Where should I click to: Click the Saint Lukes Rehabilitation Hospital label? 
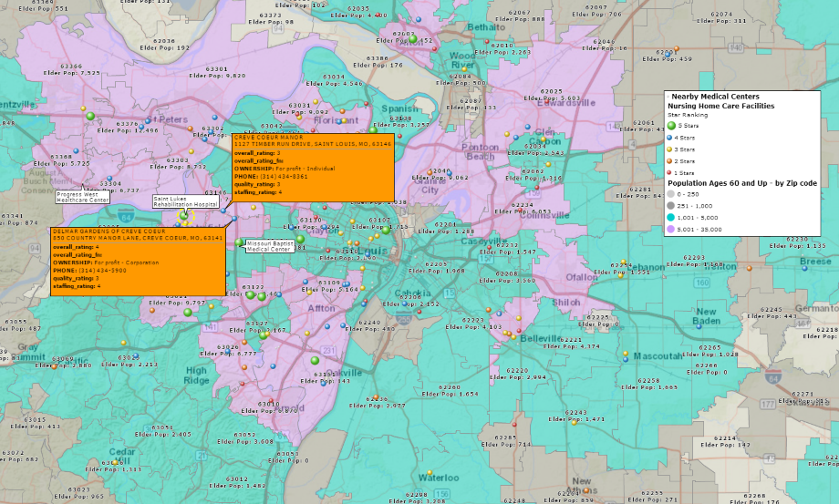coord(186,202)
